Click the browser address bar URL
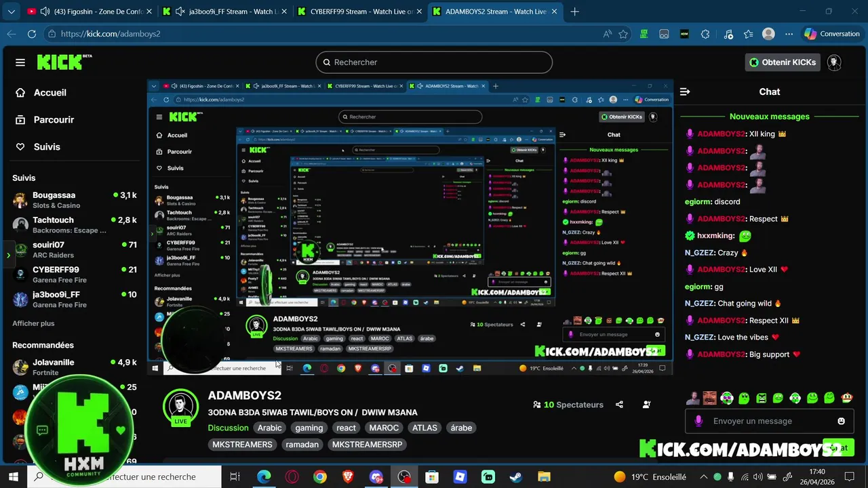868x488 pixels. (111, 34)
